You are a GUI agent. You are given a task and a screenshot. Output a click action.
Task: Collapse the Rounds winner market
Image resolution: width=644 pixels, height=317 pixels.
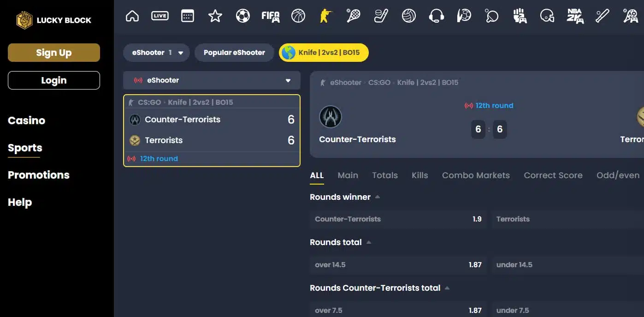click(378, 197)
